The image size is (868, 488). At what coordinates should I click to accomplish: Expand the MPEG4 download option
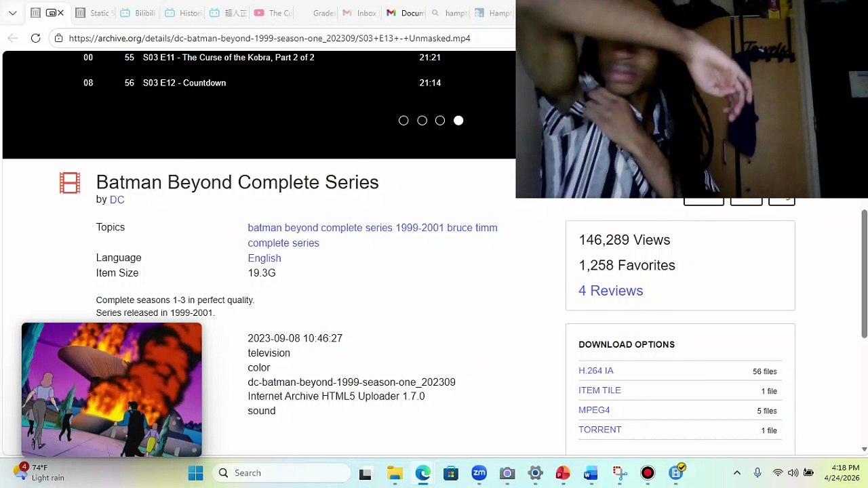(594, 410)
